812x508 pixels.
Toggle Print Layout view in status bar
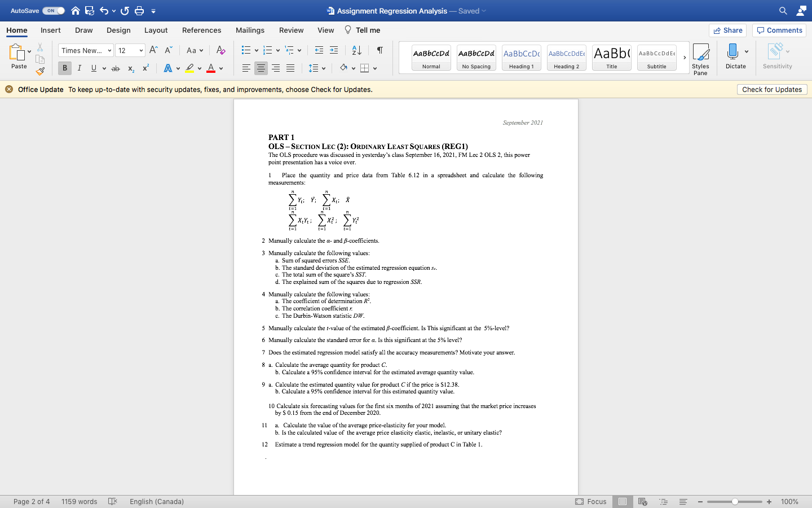623,501
